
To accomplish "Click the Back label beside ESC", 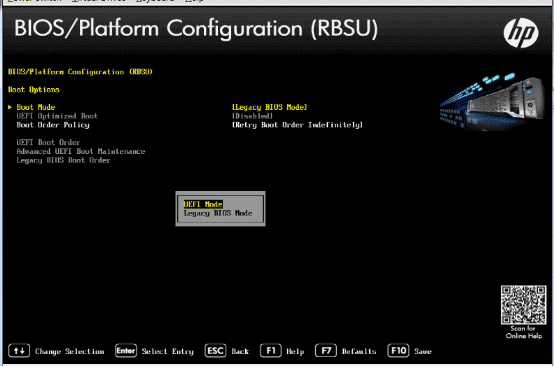I will pos(240,352).
